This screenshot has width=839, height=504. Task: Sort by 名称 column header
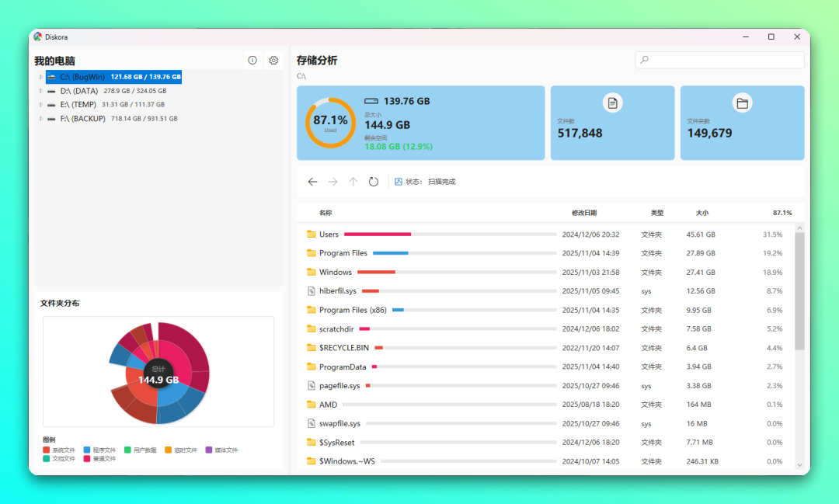tap(326, 213)
